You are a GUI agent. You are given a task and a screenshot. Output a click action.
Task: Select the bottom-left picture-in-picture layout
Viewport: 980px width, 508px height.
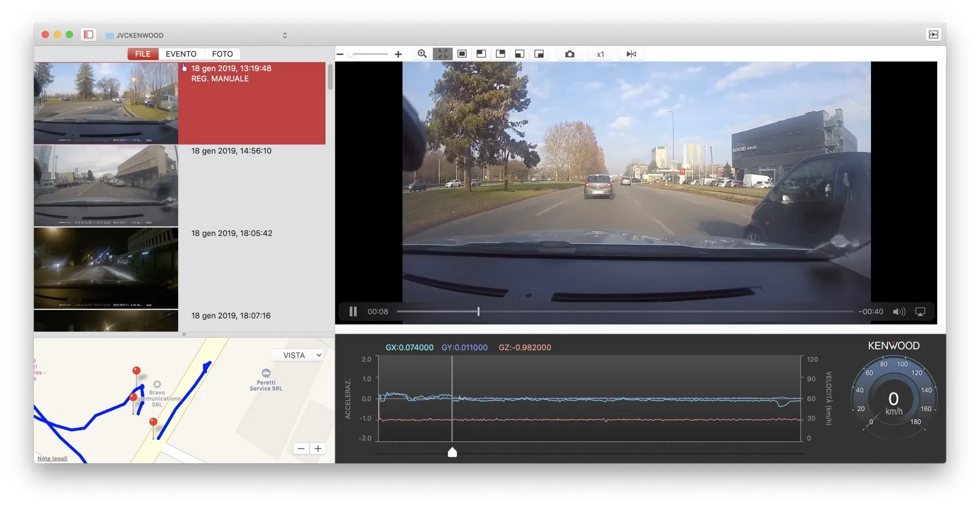click(519, 54)
